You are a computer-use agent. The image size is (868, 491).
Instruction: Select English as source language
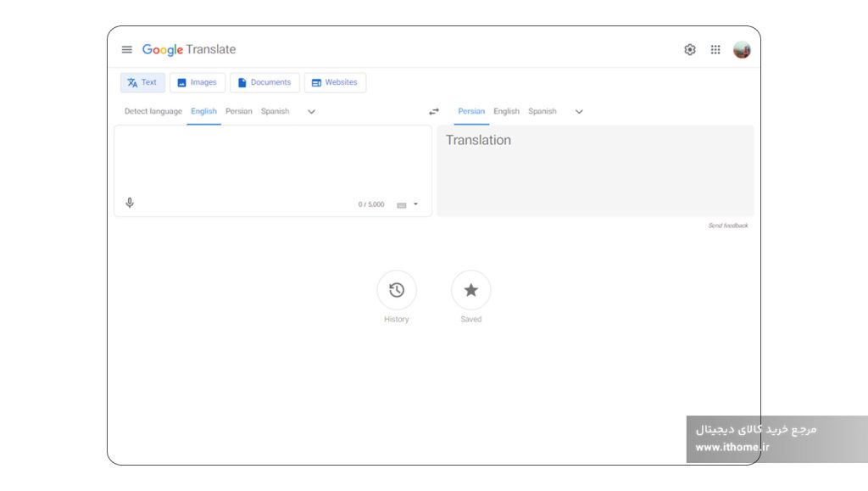(x=203, y=111)
